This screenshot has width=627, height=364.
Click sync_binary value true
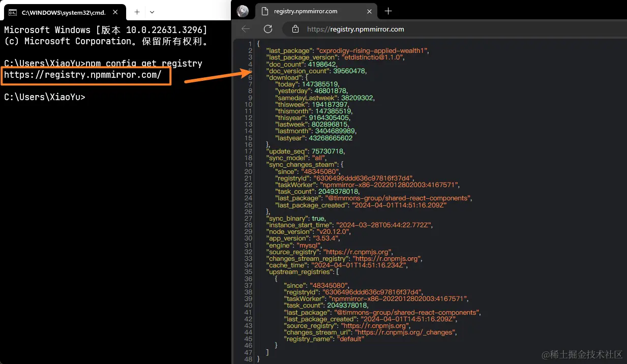(318, 218)
